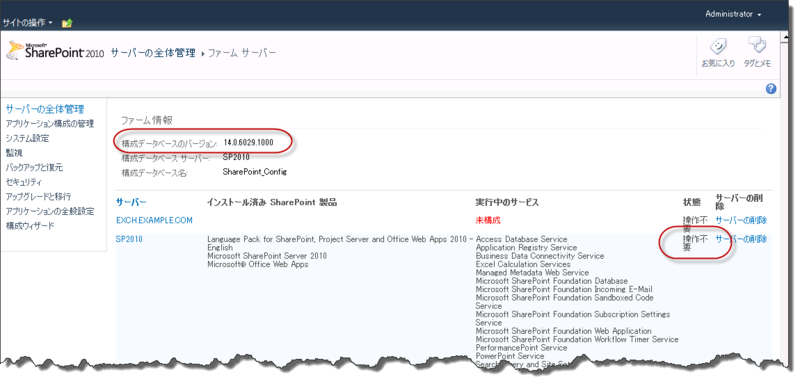
Task: Open セキュリティ in the sidebar
Action: (x=23, y=182)
